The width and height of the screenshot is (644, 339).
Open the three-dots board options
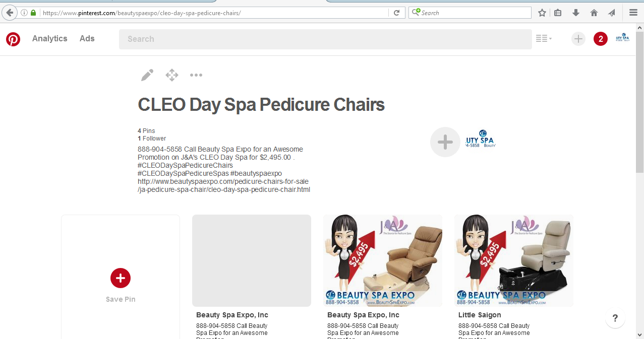(196, 76)
